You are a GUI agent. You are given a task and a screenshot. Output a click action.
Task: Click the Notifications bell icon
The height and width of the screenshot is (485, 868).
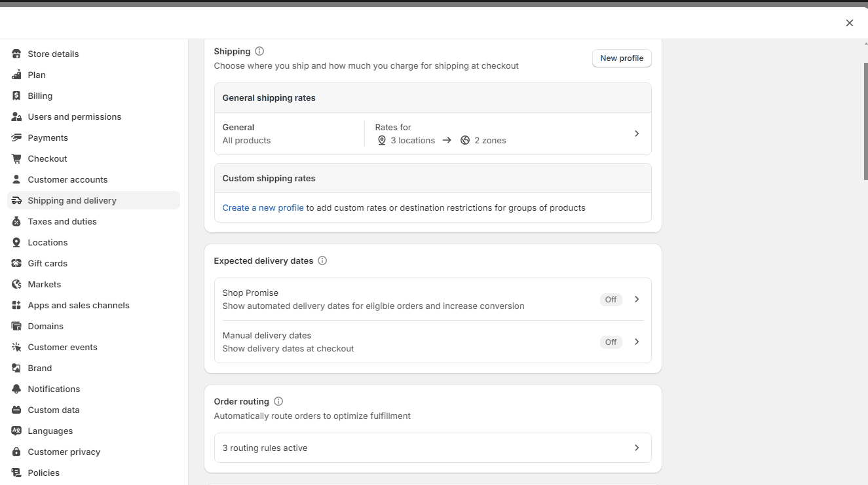pos(16,389)
